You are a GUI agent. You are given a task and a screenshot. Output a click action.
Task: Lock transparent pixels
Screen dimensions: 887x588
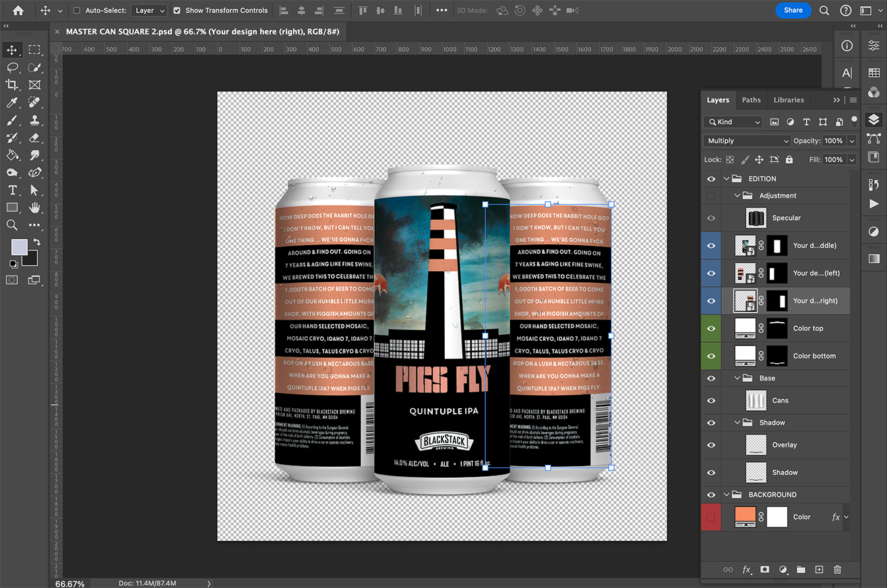[729, 160]
